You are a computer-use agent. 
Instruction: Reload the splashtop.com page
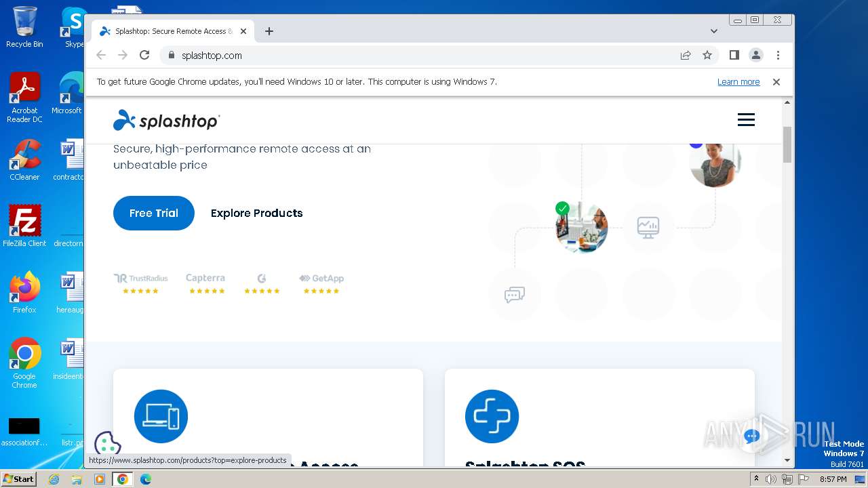click(x=144, y=55)
